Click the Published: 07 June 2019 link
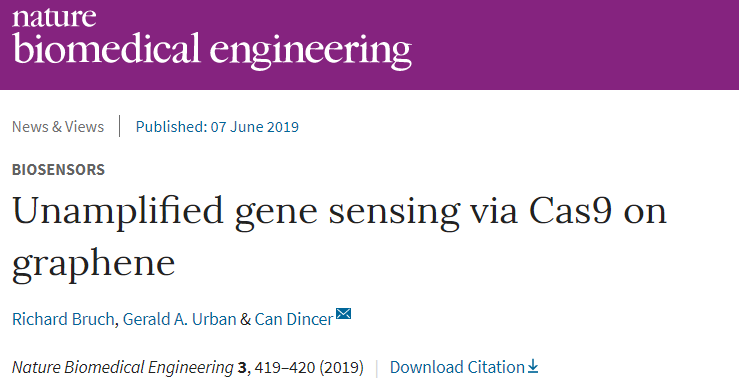 (217, 127)
